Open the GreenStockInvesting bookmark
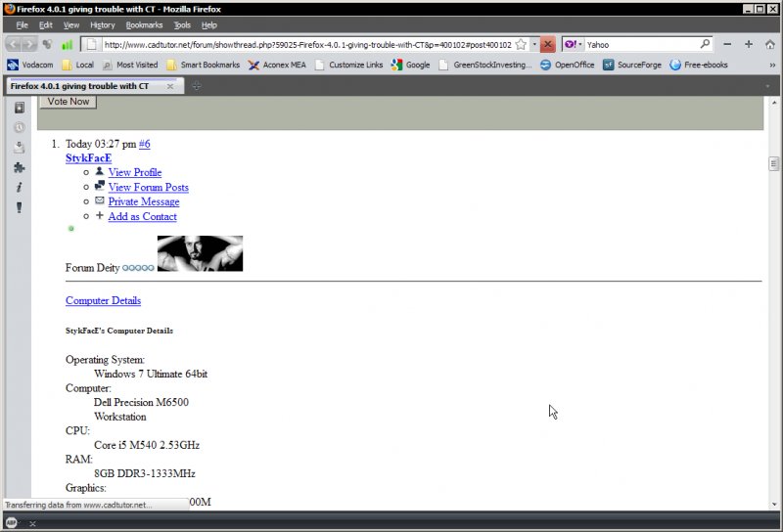Screen dimensions: 783x532 click(484, 65)
